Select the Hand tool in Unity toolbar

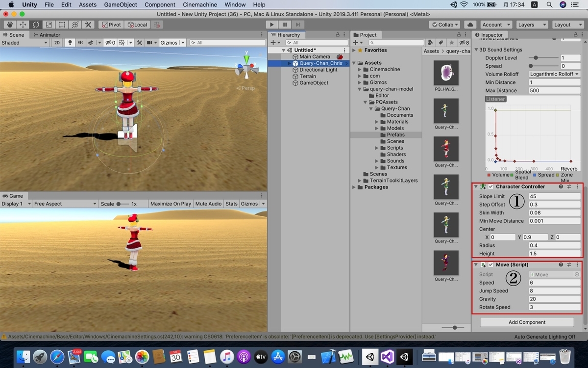tap(10, 25)
